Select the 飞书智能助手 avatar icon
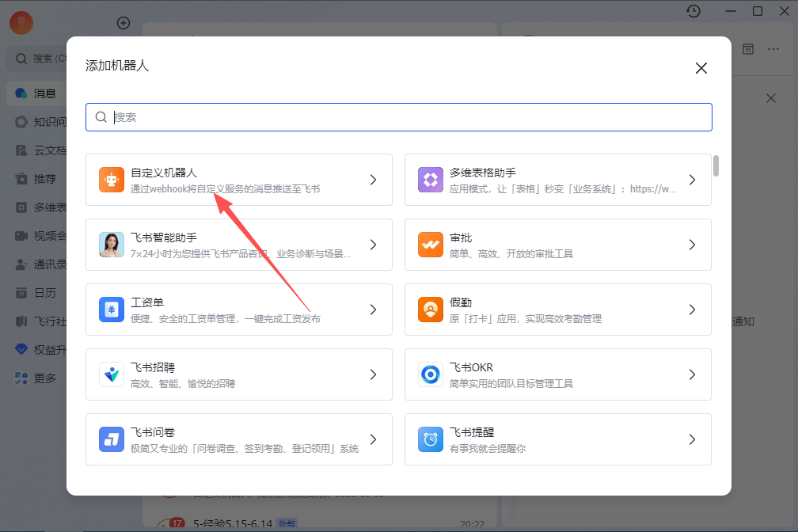798x532 pixels. coord(112,245)
